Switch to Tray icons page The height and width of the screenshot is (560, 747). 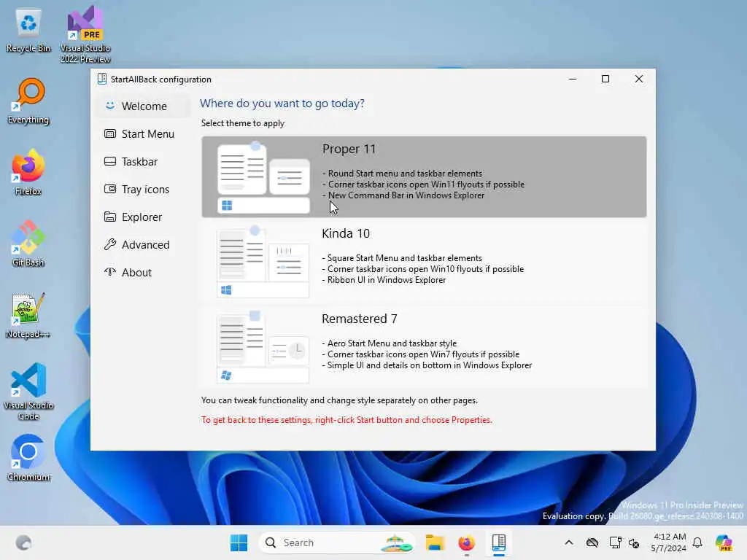click(x=142, y=189)
